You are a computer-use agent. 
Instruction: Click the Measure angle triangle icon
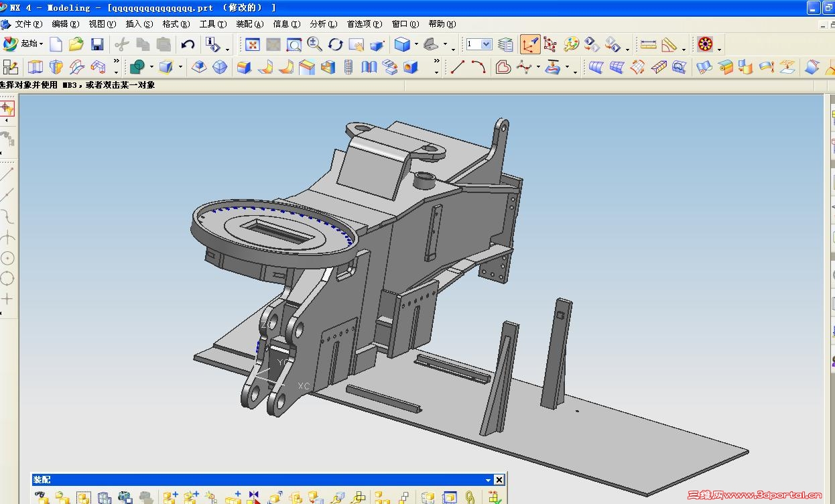(669, 45)
